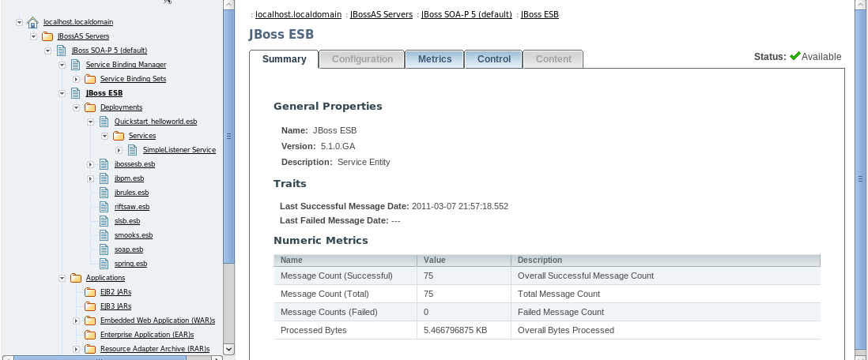Image resolution: width=868 pixels, height=360 pixels.
Task: Open JBoss SOA-P 5 (default) breadcrumb link
Action: [x=466, y=14]
